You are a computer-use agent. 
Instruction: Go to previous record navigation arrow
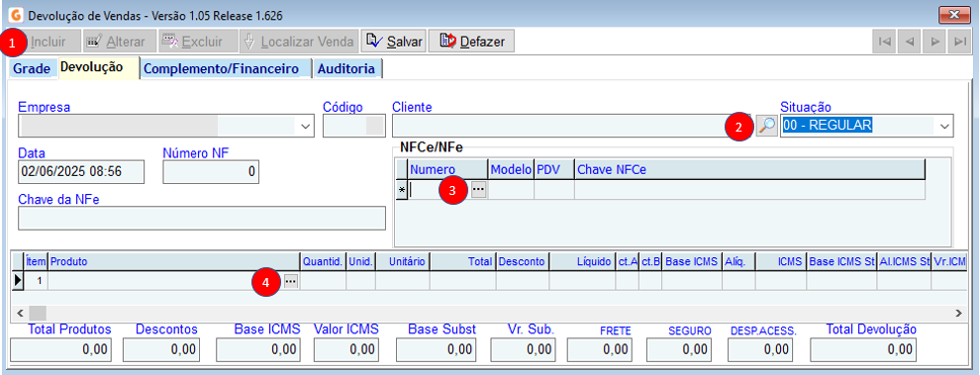click(910, 42)
